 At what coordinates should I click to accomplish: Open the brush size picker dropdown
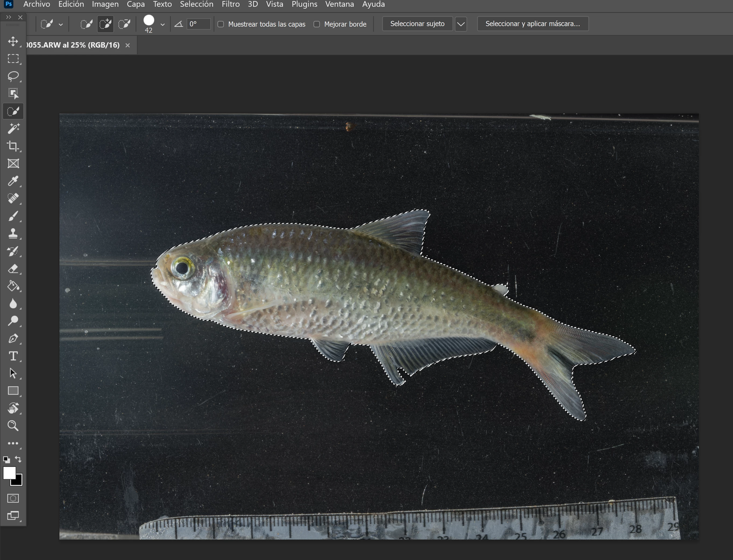click(162, 24)
